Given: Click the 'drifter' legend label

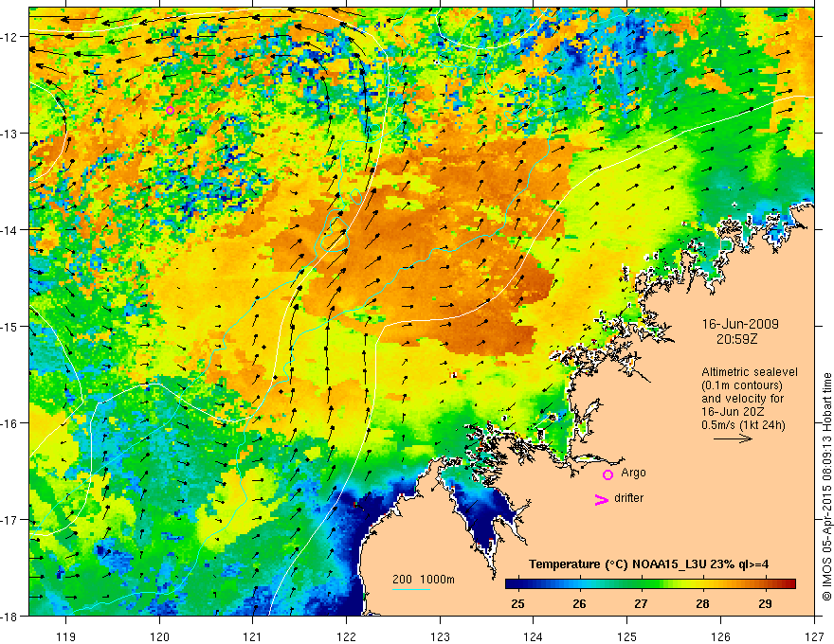Looking at the screenshot, I should tap(628, 498).
